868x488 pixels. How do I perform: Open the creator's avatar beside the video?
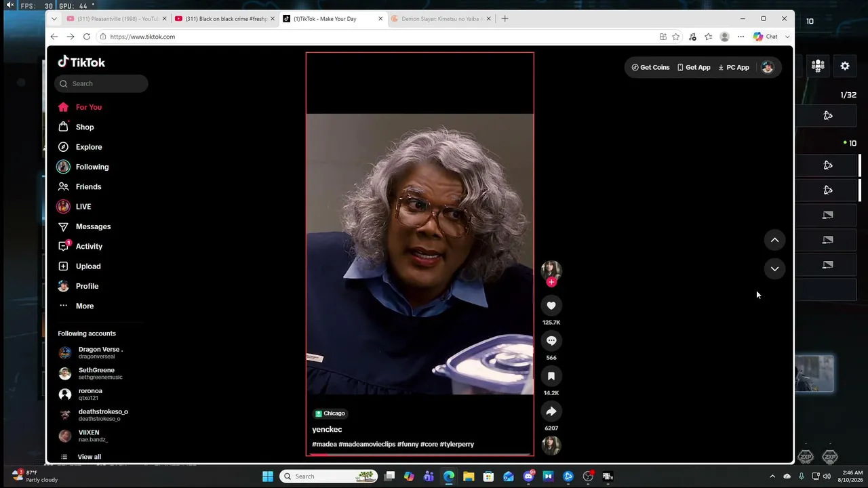tap(551, 270)
